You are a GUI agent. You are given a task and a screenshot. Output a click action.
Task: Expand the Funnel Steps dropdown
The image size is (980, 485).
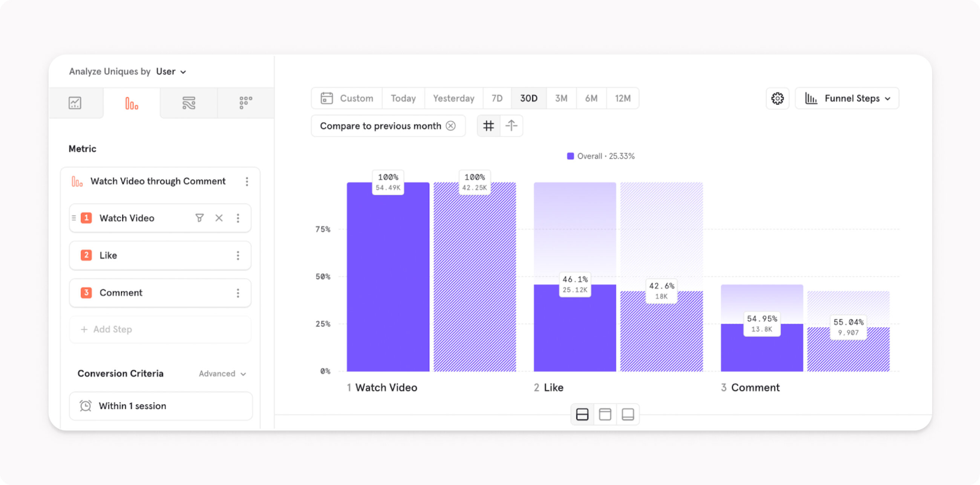click(852, 98)
